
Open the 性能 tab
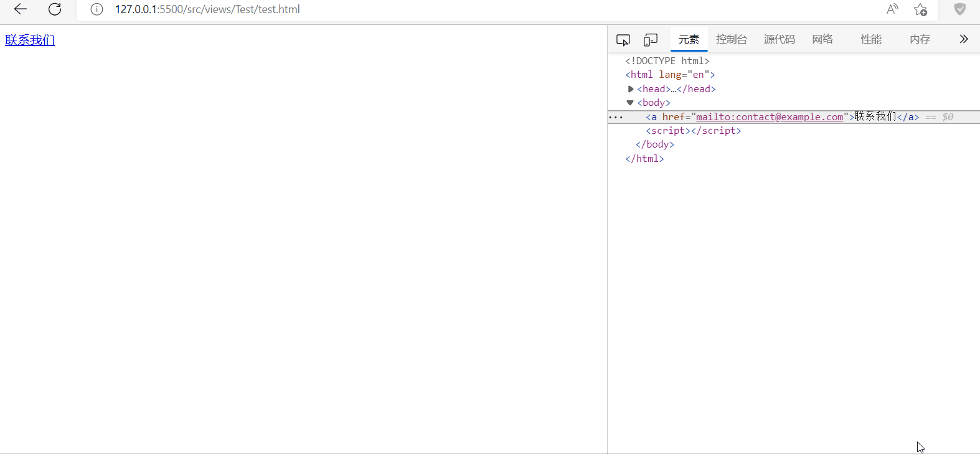click(x=871, y=39)
